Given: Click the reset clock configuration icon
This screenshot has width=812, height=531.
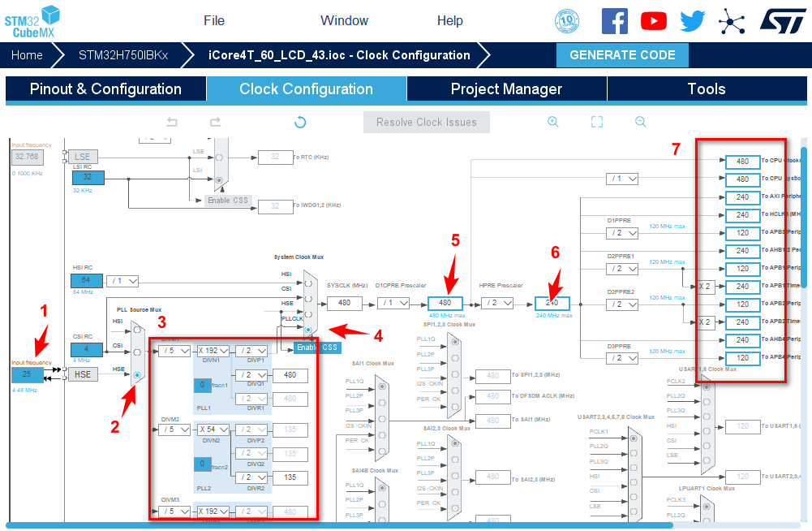Looking at the screenshot, I should point(300,122).
